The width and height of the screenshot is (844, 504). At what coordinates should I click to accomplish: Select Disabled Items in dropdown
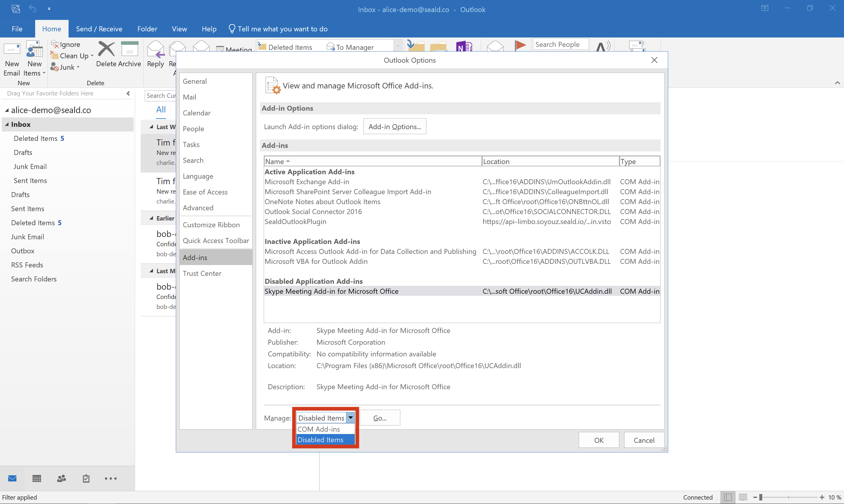click(321, 440)
